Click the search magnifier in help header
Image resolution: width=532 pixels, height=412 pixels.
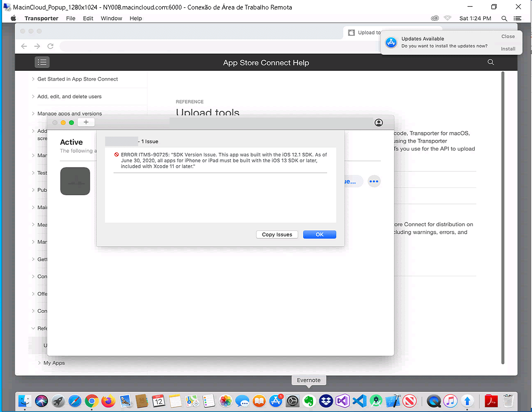[x=490, y=62]
